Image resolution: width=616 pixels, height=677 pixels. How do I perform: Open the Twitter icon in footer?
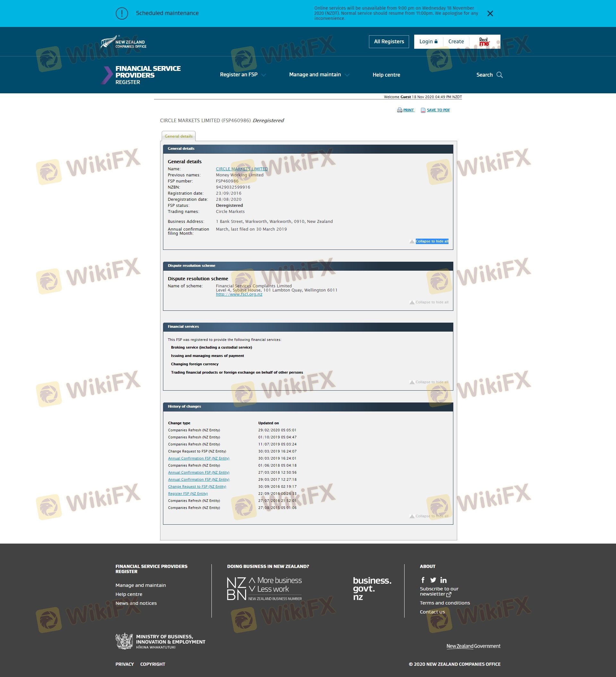[433, 580]
